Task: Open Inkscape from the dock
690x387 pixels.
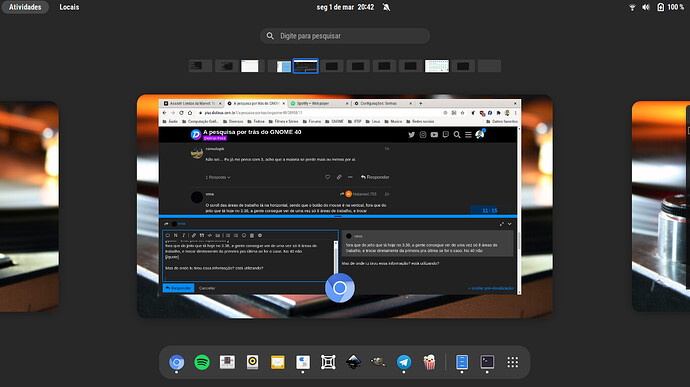Action: (353, 362)
